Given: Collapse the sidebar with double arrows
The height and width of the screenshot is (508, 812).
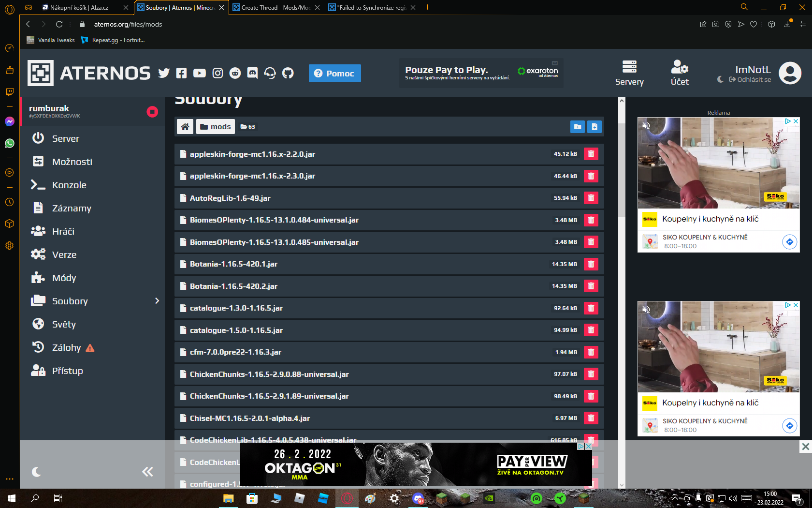Looking at the screenshot, I should tap(147, 472).
